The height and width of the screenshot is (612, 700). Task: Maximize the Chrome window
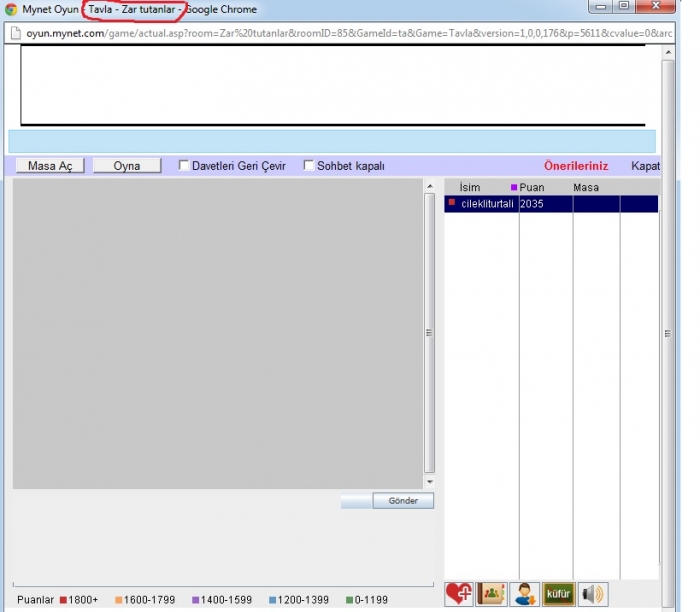(624, 7)
